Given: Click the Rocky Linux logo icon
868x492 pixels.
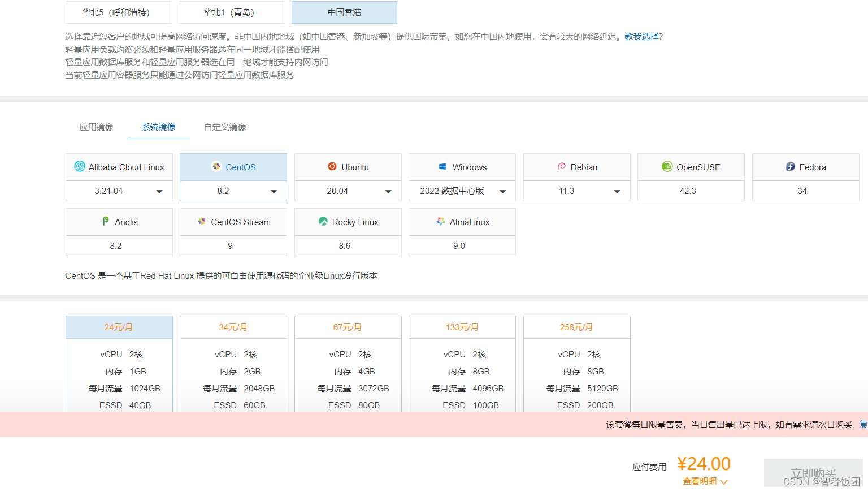Looking at the screenshot, I should pyautogui.click(x=323, y=221).
